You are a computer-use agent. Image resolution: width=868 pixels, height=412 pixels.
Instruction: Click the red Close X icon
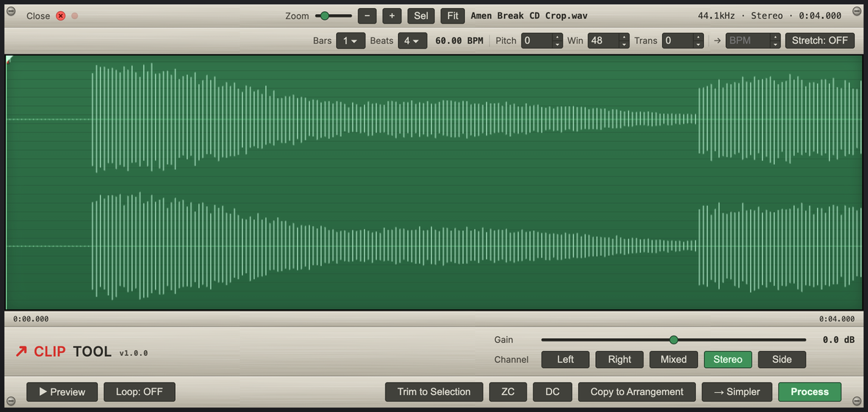coord(60,16)
